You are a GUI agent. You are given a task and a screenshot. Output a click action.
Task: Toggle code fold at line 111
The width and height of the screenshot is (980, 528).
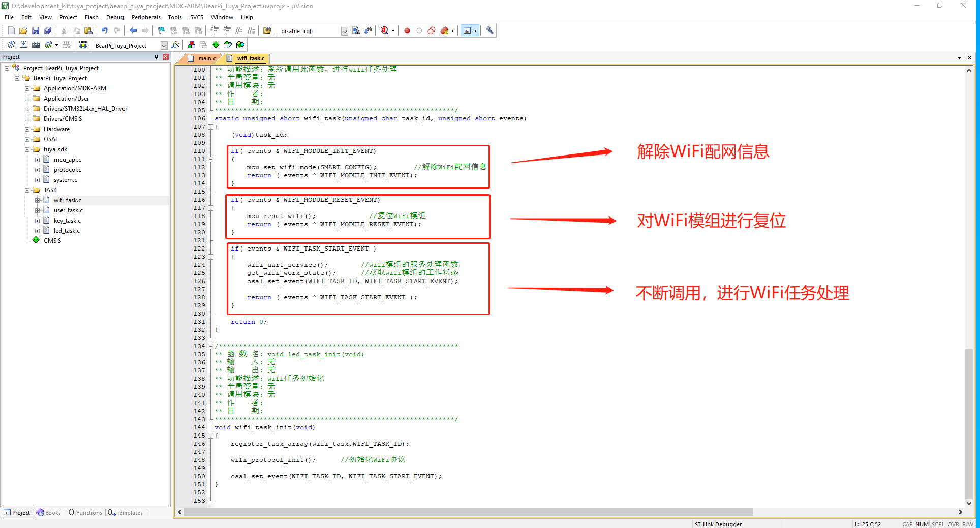pyautogui.click(x=210, y=159)
